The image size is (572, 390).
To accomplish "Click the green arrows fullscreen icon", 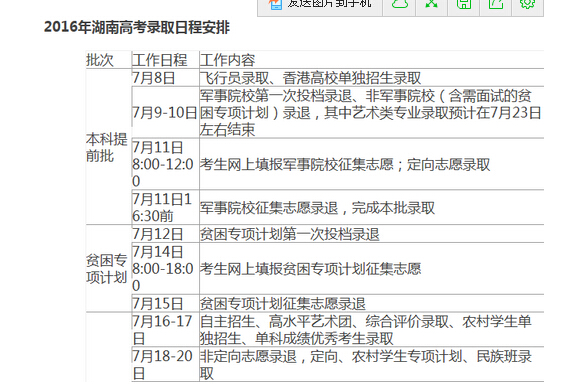I will click(x=432, y=4).
